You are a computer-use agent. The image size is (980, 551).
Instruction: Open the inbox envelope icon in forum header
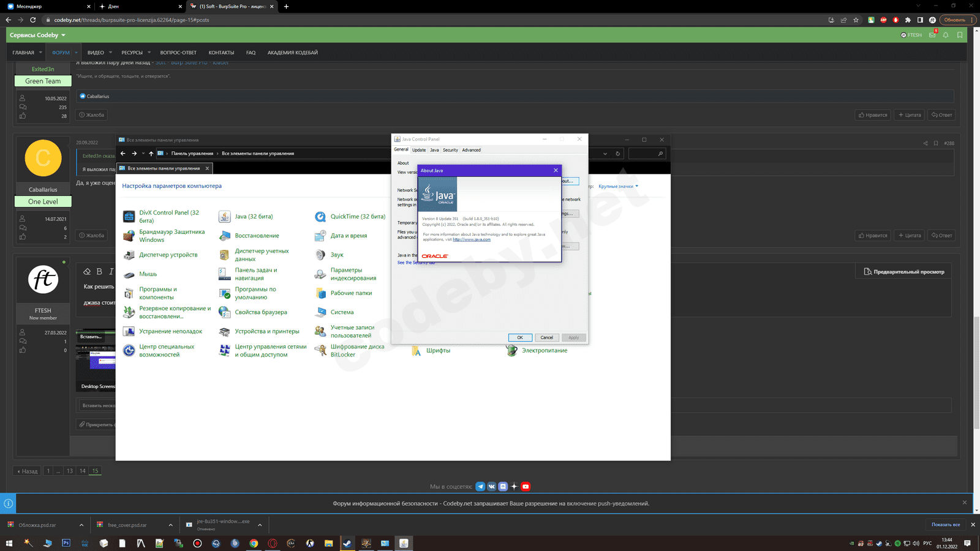[x=932, y=36]
